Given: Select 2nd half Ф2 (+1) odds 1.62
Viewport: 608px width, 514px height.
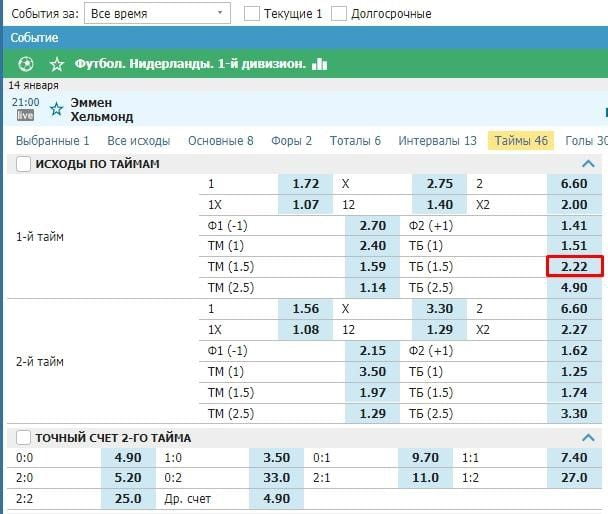Looking at the screenshot, I should (x=574, y=350).
